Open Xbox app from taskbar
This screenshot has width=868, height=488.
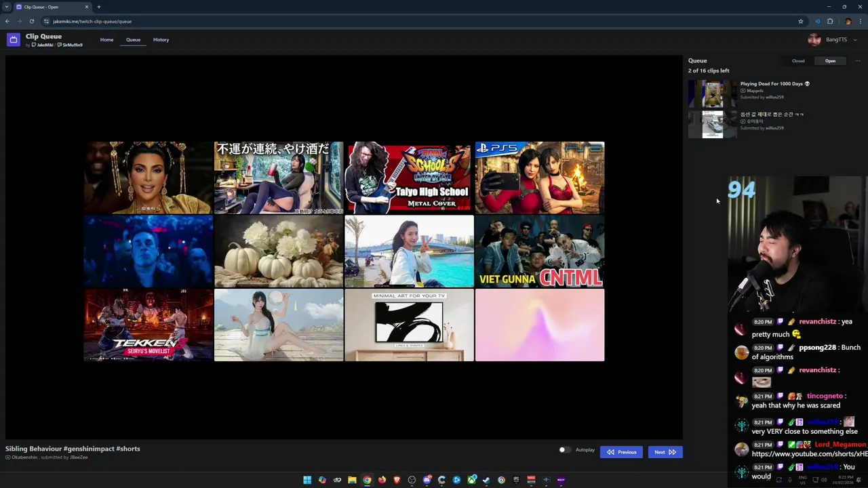(x=471, y=480)
